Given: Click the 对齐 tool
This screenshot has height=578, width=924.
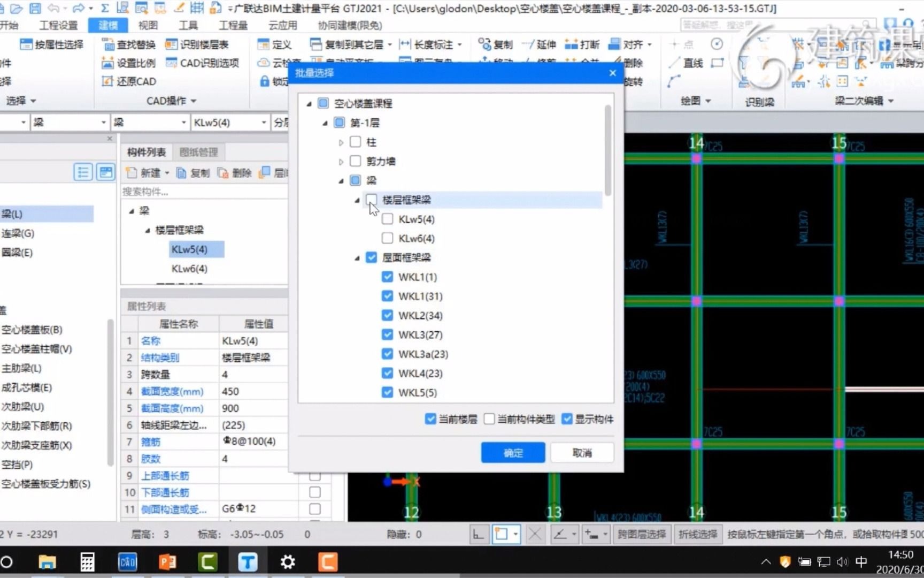Looking at the screenshot, I should tap(630, 44).
